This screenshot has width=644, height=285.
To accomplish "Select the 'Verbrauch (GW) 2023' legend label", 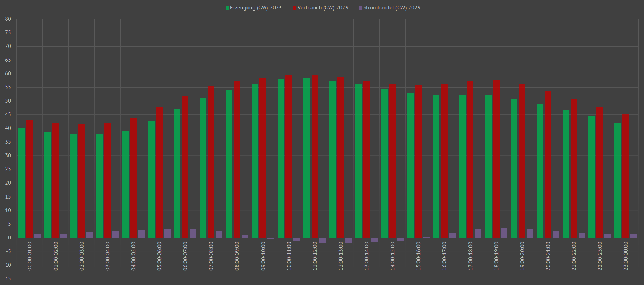I will 323,8.
